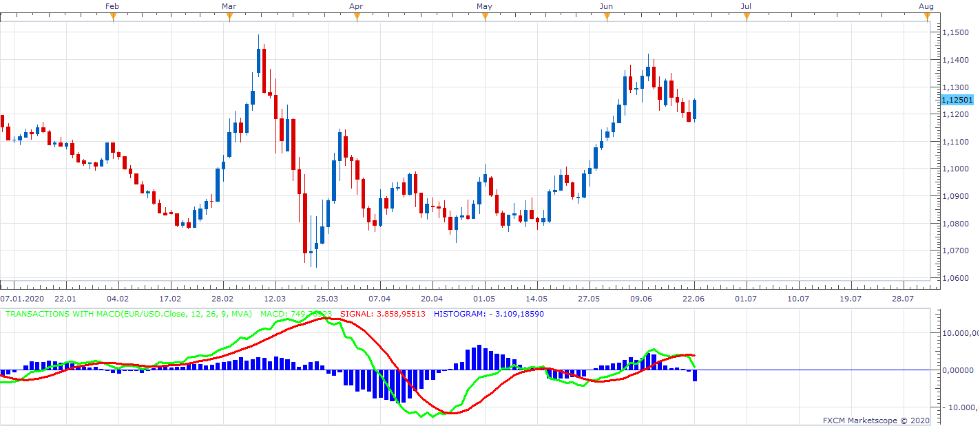Click the 01.07 date label

pos(747,299)
